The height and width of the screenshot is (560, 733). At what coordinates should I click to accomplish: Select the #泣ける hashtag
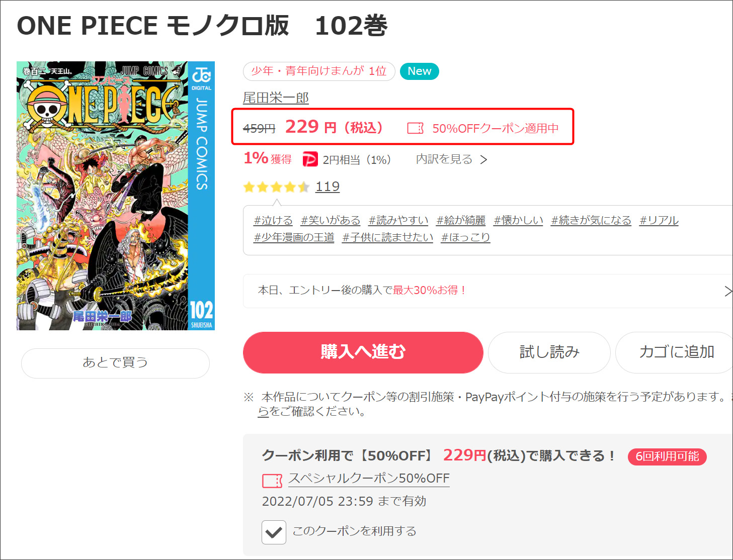click(273, 220)
